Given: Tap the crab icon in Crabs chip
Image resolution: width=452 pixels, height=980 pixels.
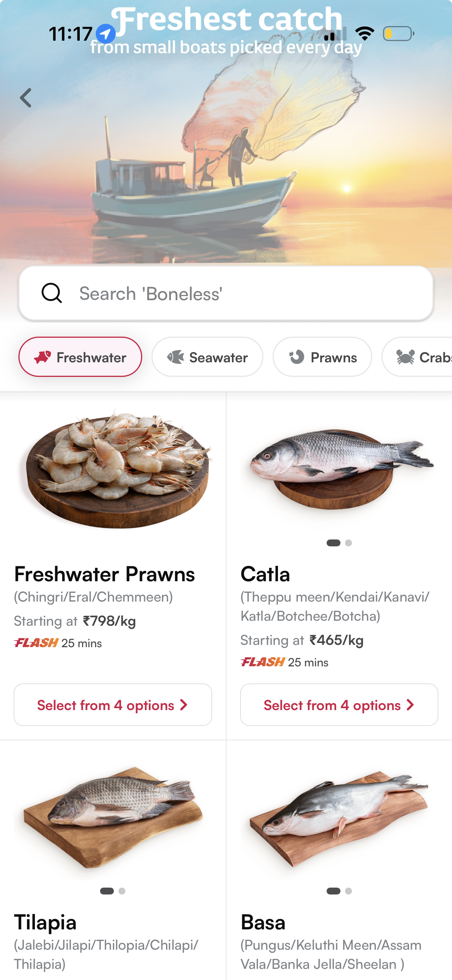Looking at the screenshot, I should (x=405, y=357).
